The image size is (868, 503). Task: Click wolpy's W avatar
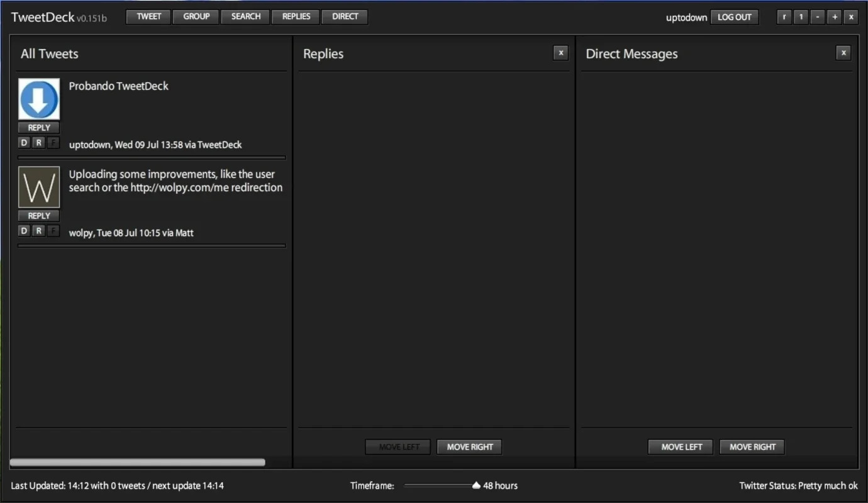pos(39,187)
